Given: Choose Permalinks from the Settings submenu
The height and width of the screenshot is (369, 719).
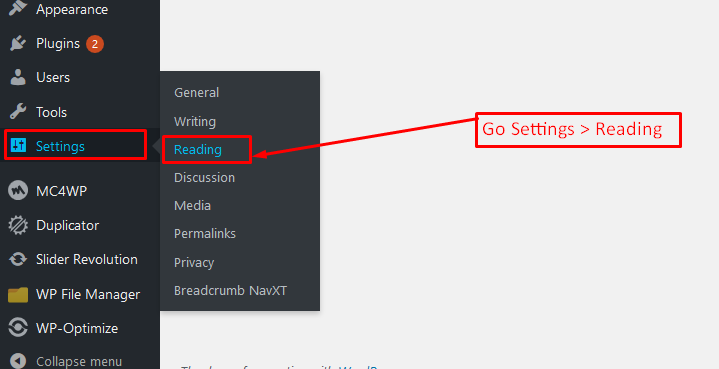Looking at the screenshot, I should 205,234.
